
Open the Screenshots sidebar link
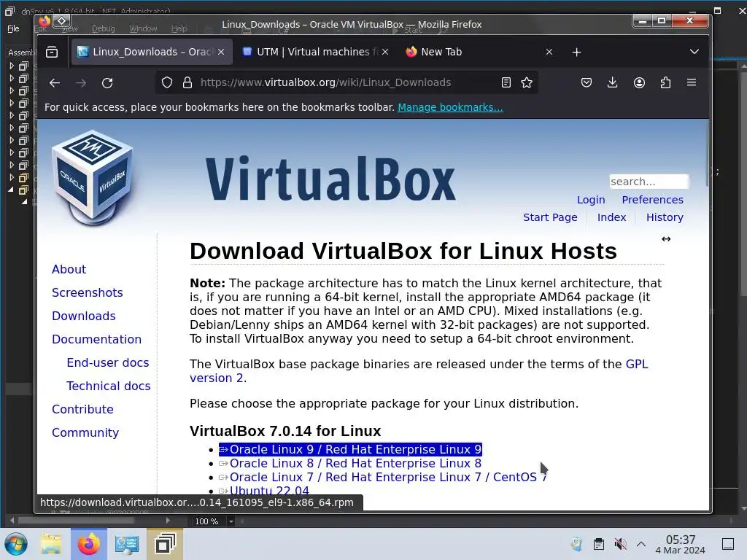click(x=88, y=292)
